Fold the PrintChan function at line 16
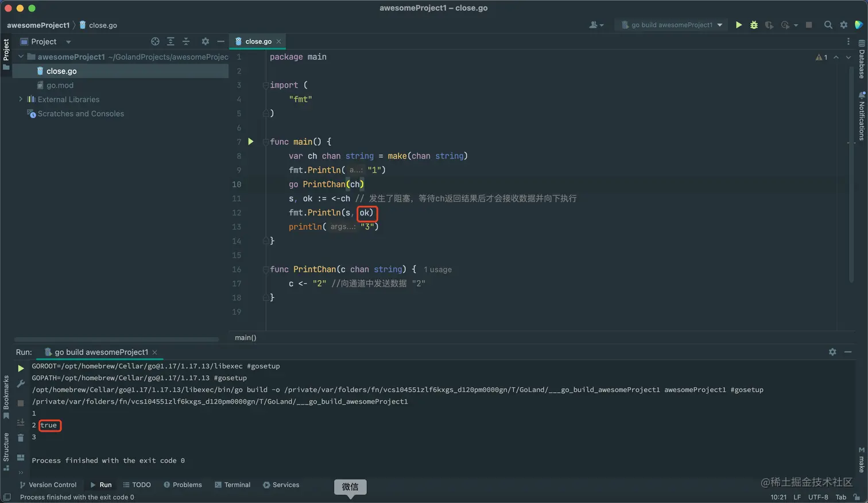The height and width of the screenshot is (503, 868). [266, 269]
